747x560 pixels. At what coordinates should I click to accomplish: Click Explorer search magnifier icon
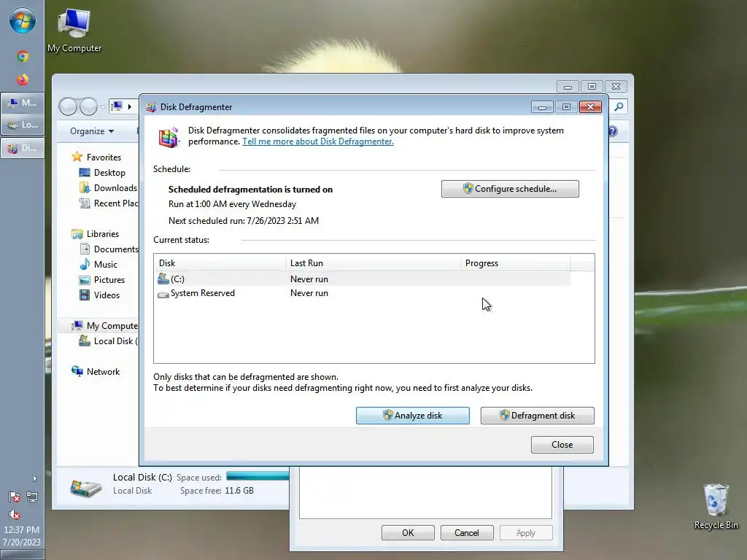click(x=619, y=106)
